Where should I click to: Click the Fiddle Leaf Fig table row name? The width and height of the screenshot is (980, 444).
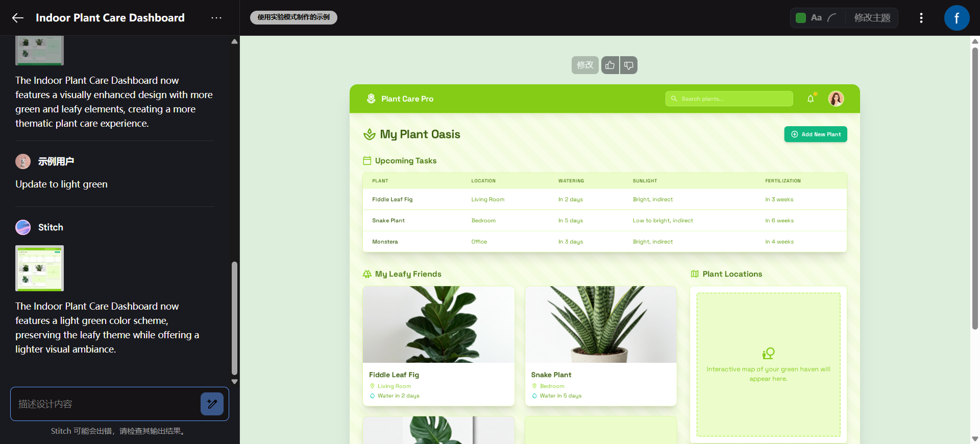[x=392, y=199]
